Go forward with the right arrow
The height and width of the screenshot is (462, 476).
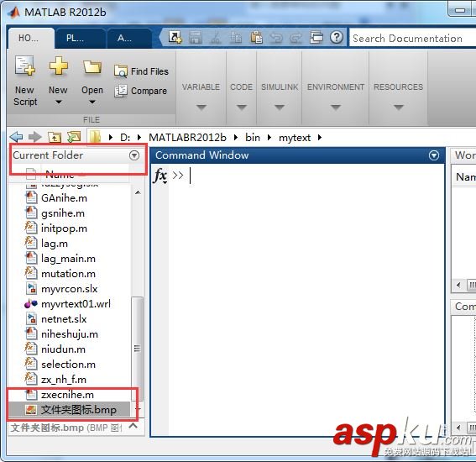(x=35, y=137)
